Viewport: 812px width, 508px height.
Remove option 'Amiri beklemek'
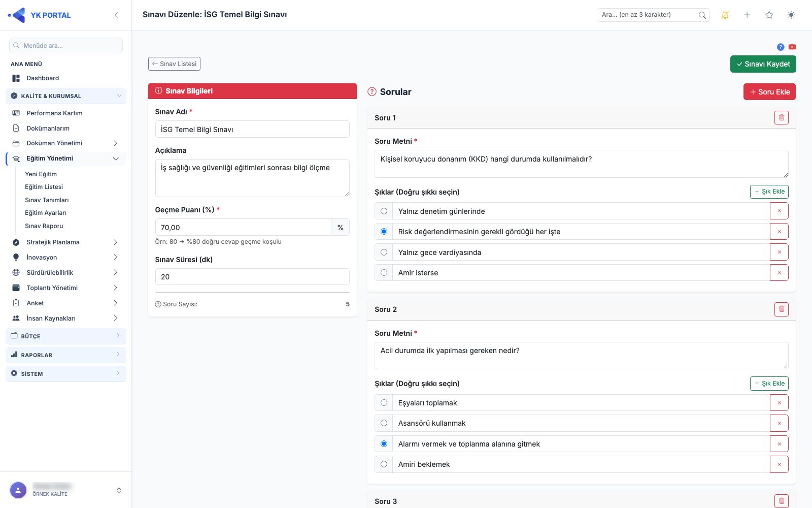click(x=779, y=464)
